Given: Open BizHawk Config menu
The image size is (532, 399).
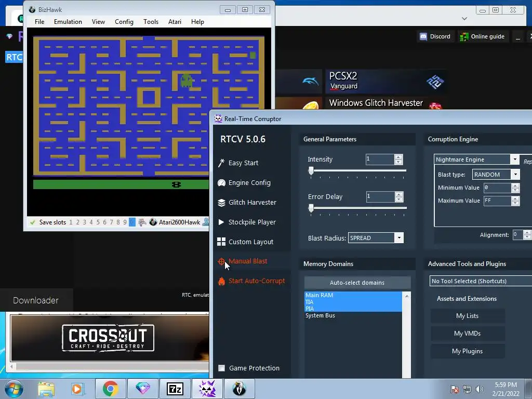Looking at the screenshot, I should coord(124,22).
